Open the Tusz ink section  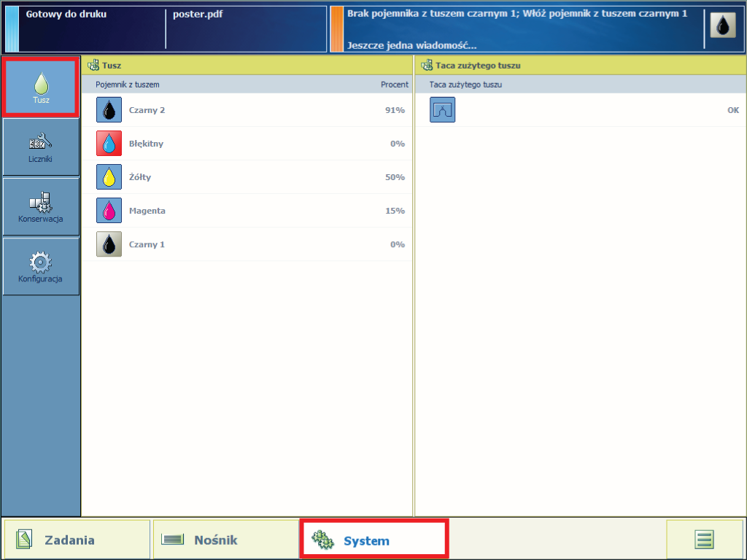point(41,87)
